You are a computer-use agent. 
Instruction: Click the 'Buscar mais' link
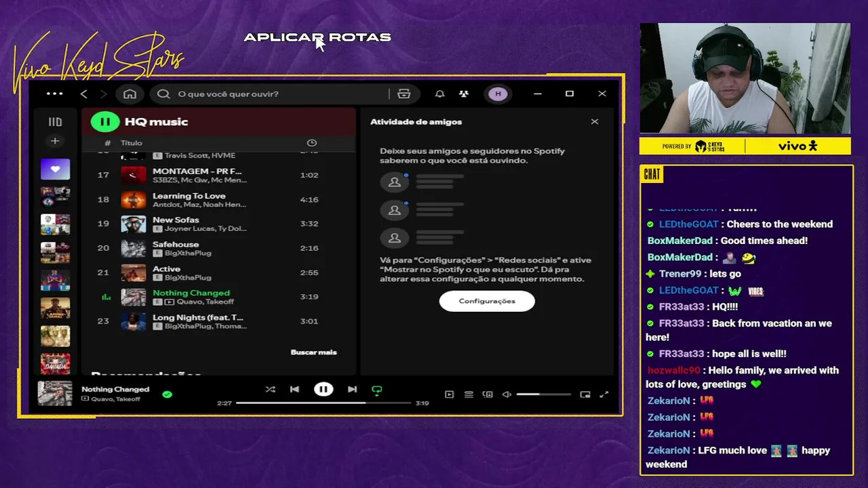tap(313, 352)
